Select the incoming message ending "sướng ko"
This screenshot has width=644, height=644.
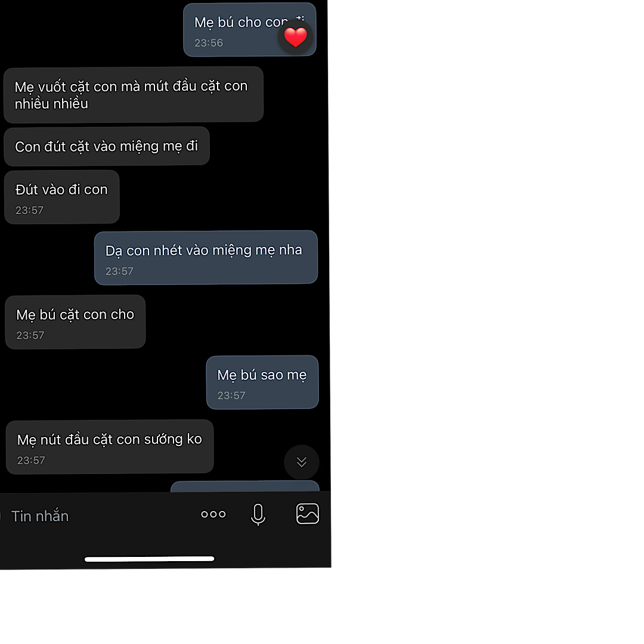click(110, 447)
